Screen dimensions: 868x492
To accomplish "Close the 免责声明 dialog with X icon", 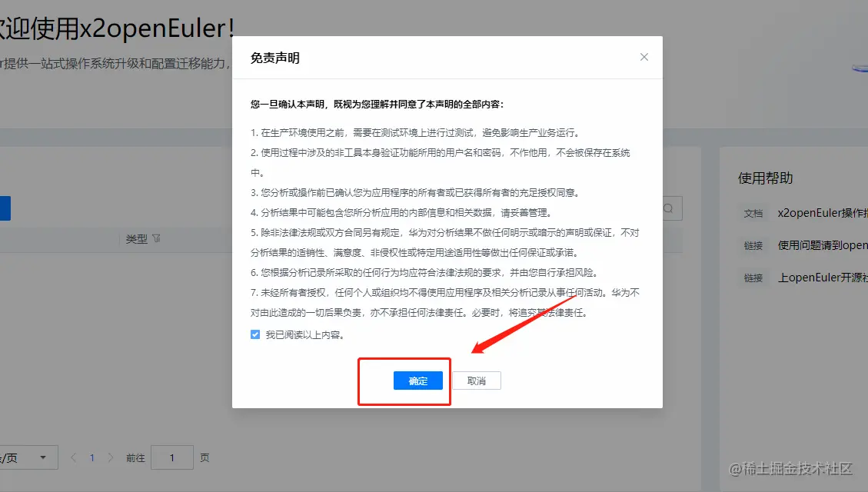I will point(644,57).
